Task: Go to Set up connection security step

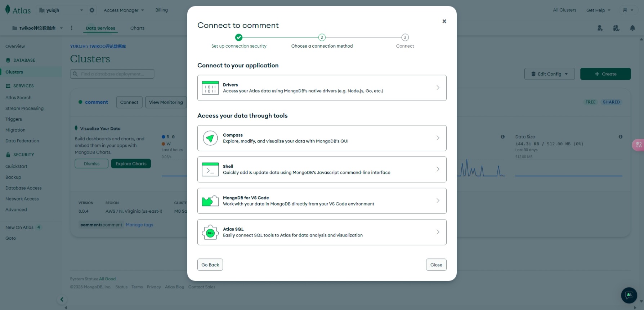Action: (238, 37)
